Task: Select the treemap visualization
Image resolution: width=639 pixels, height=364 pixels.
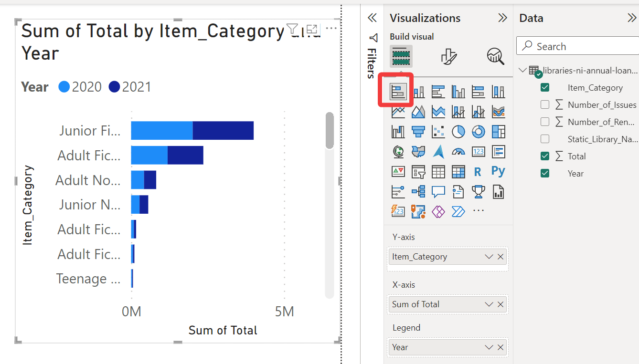Action: 498,131
